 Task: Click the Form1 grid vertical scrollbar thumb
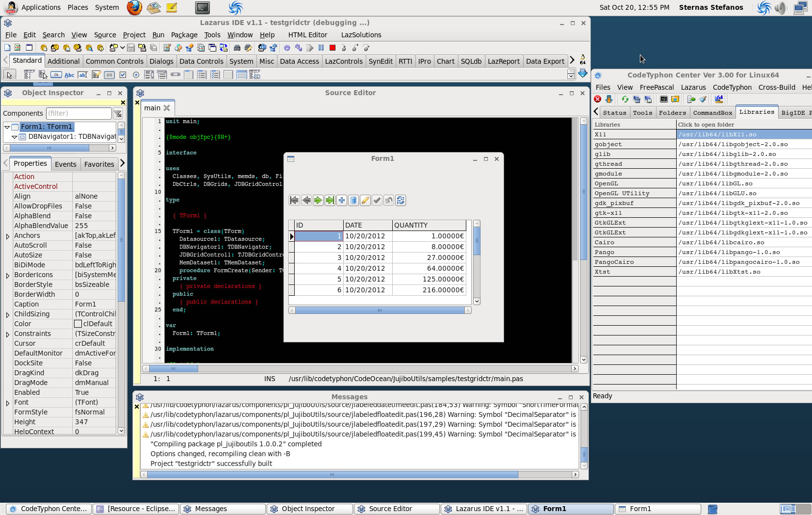tap(477, 241)
